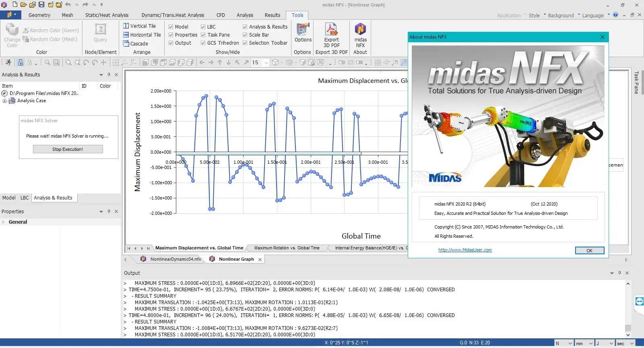Switch to Model panel tab

tap(9, 198)
